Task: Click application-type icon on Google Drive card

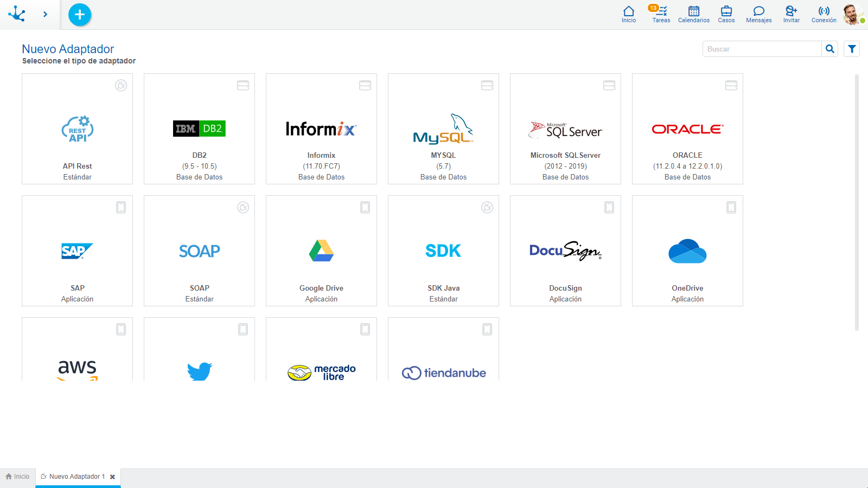Action: [x=365, y=207]
